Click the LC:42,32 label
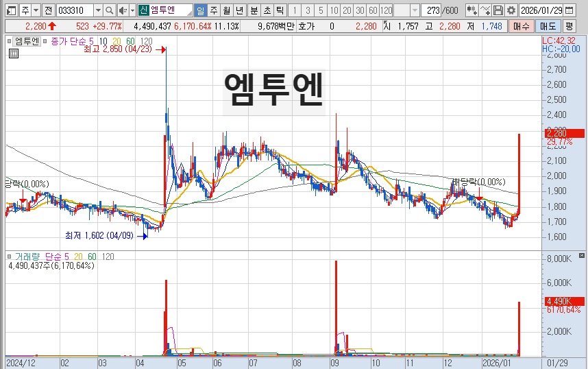The image size is (588, 369). point(559,41)
